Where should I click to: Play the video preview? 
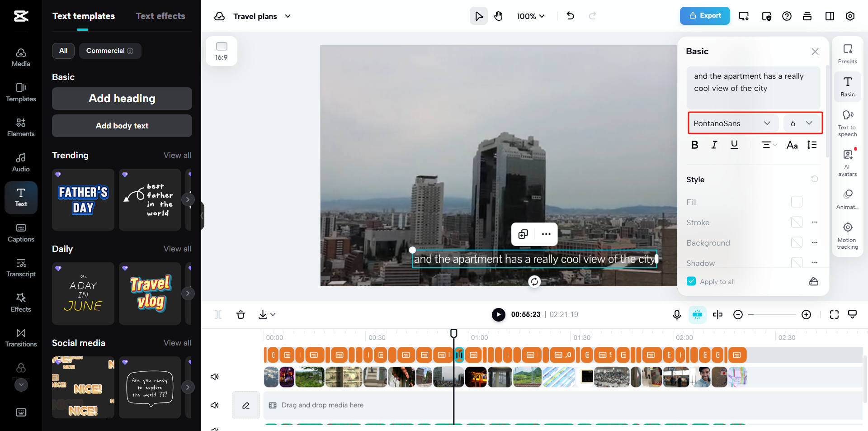click(498, 314)
